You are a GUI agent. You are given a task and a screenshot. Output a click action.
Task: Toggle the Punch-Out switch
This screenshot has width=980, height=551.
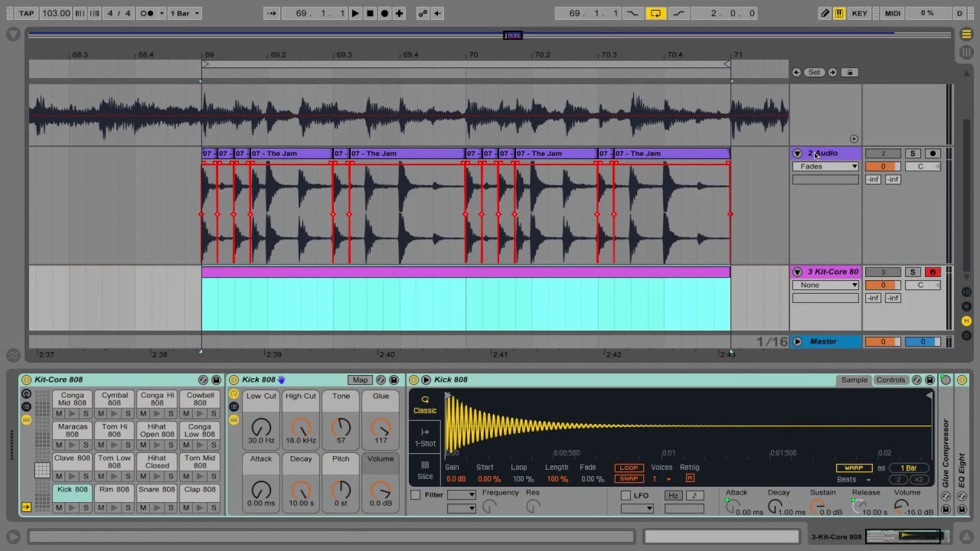[679, 13]
